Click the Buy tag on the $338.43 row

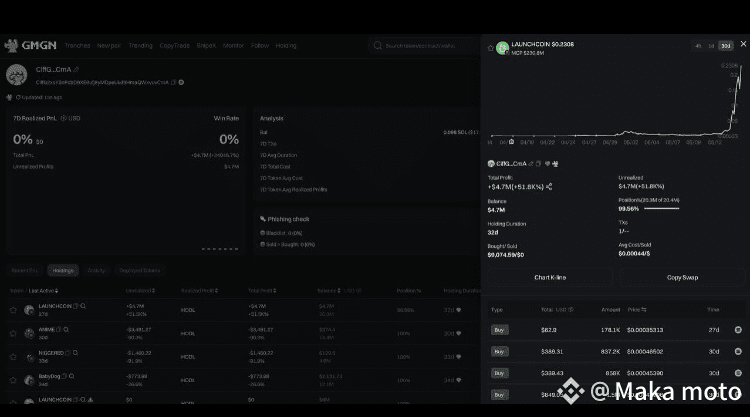click(499, 373)
